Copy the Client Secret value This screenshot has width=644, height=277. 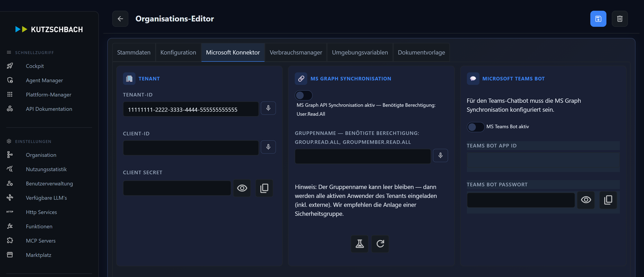click(264, 188)
